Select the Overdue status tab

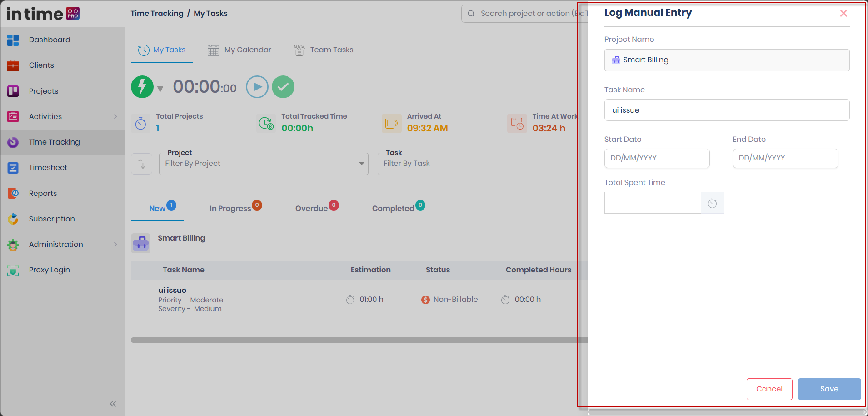[x=316, y=208]
